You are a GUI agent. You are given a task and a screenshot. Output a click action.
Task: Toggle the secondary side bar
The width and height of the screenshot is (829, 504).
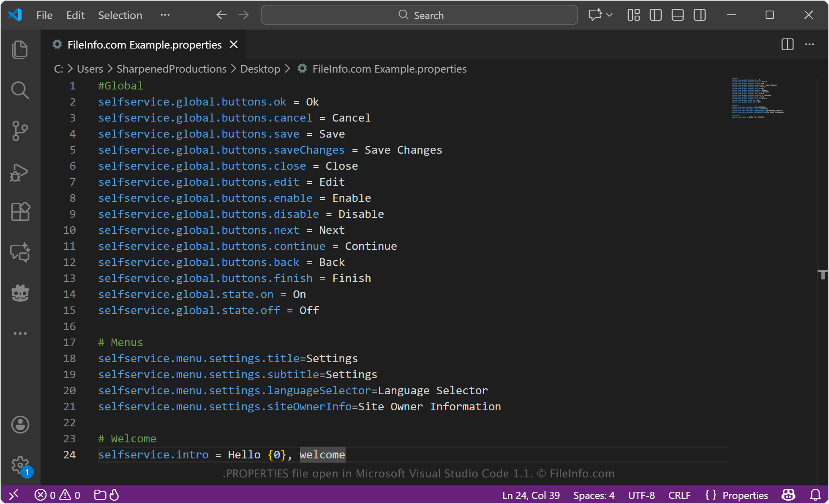(700, 15)
